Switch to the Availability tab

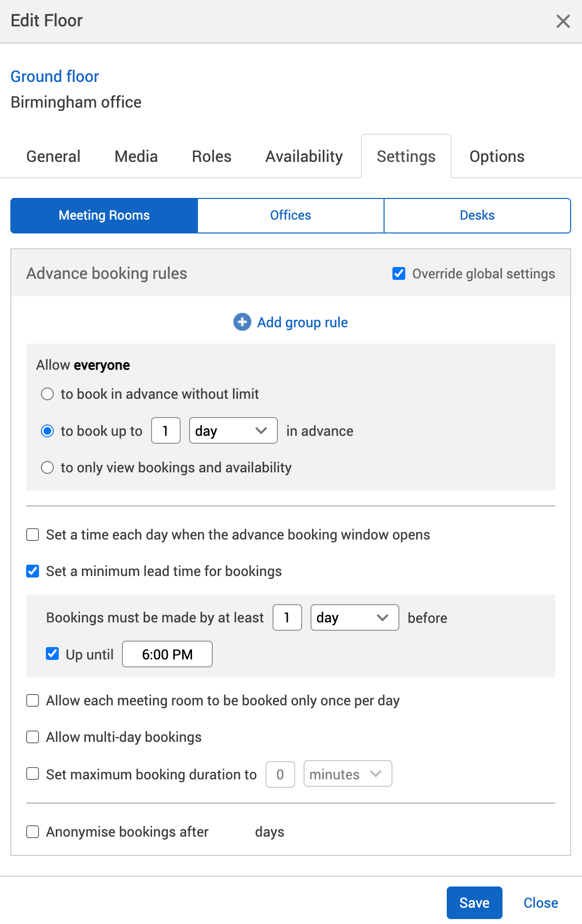tap(304, 156)
